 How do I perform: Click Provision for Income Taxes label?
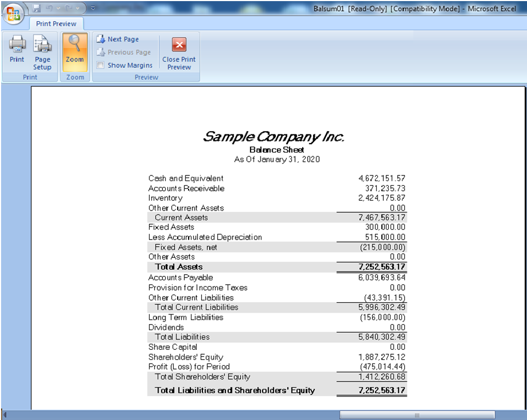pyautogui.click(x=198, y=288)
